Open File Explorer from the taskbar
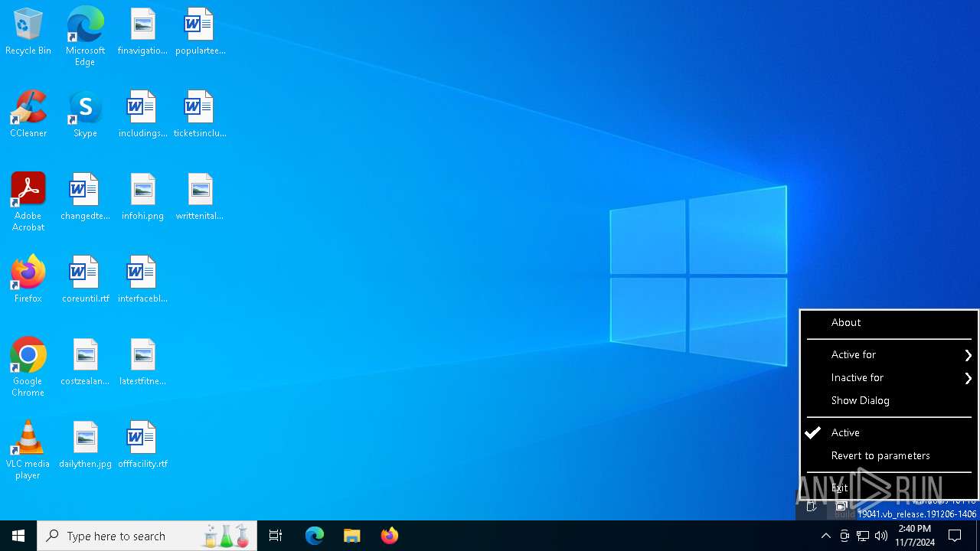The image size is (980, 551). click(351, 536)
